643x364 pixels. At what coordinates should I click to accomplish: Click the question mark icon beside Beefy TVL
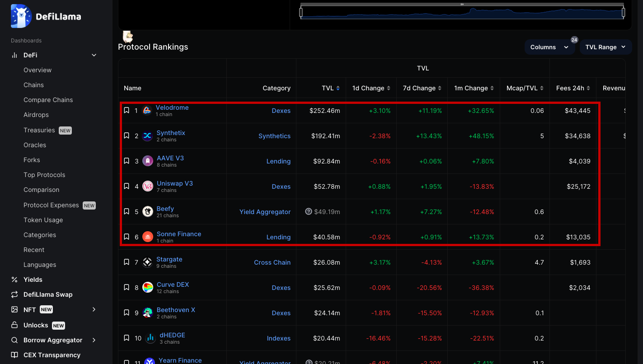click(x=309, y=211)
